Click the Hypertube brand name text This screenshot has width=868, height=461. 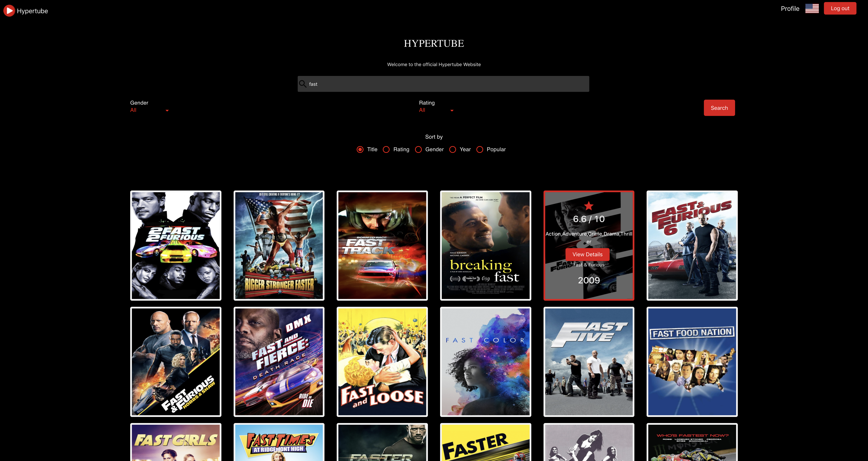(32, 11)
